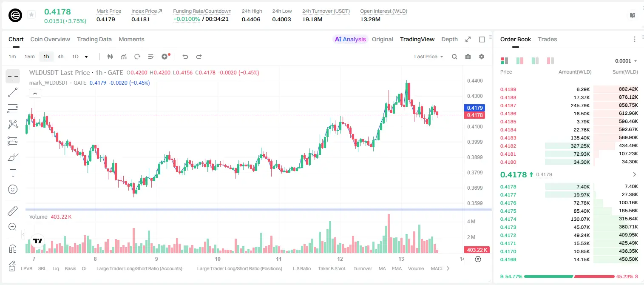
Task: Change the 0.0001 price precision dropdown
Action: tap(626, 61)
